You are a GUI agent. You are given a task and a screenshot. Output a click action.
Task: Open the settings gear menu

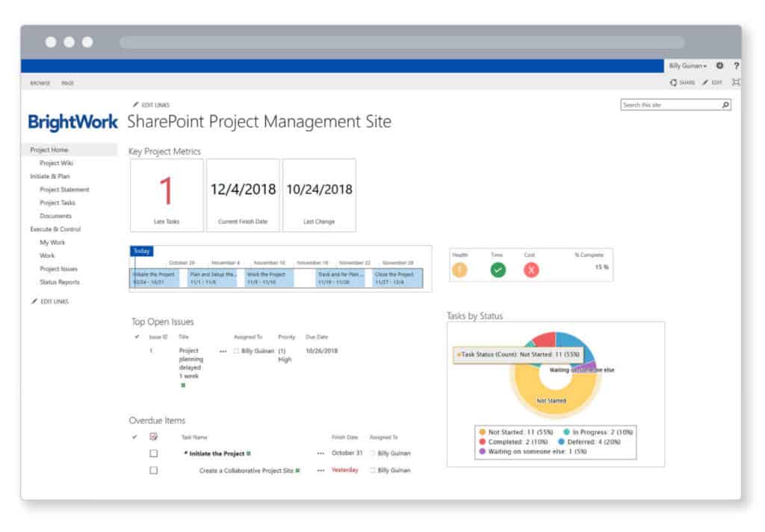pyautogui.click(x=719, y=66)
